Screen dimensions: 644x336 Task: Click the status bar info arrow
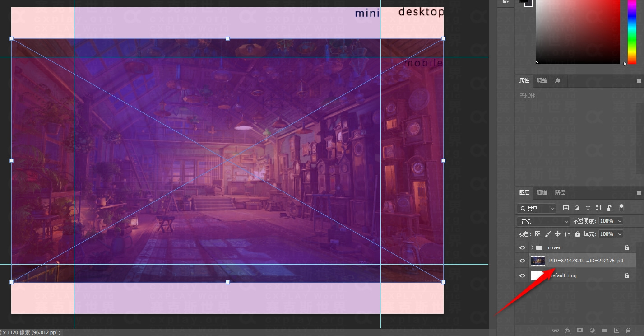point(59,332)
